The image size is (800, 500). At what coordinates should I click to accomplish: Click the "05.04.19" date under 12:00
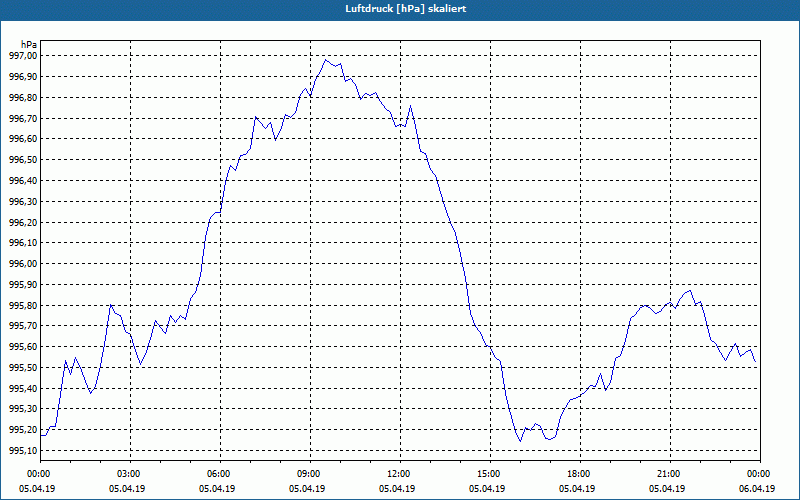(397, 489)
